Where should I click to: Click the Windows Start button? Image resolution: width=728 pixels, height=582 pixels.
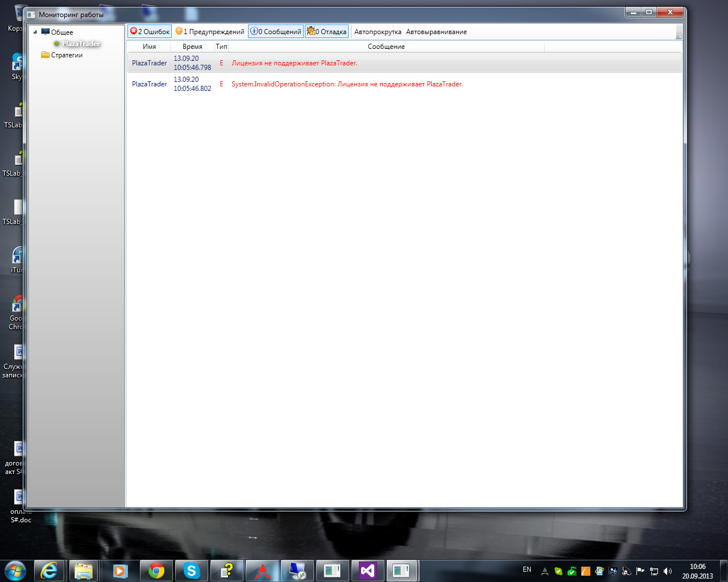point(15,570)
